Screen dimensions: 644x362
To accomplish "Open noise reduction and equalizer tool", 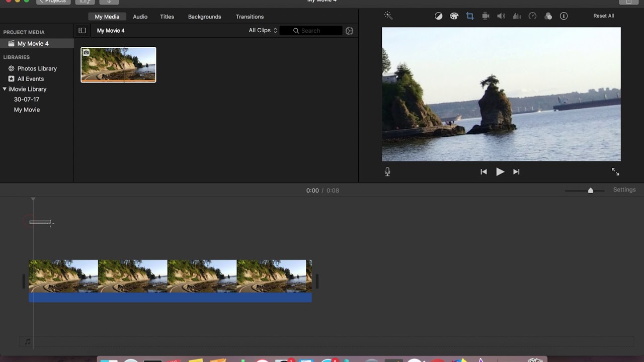I will pos(517,16).
